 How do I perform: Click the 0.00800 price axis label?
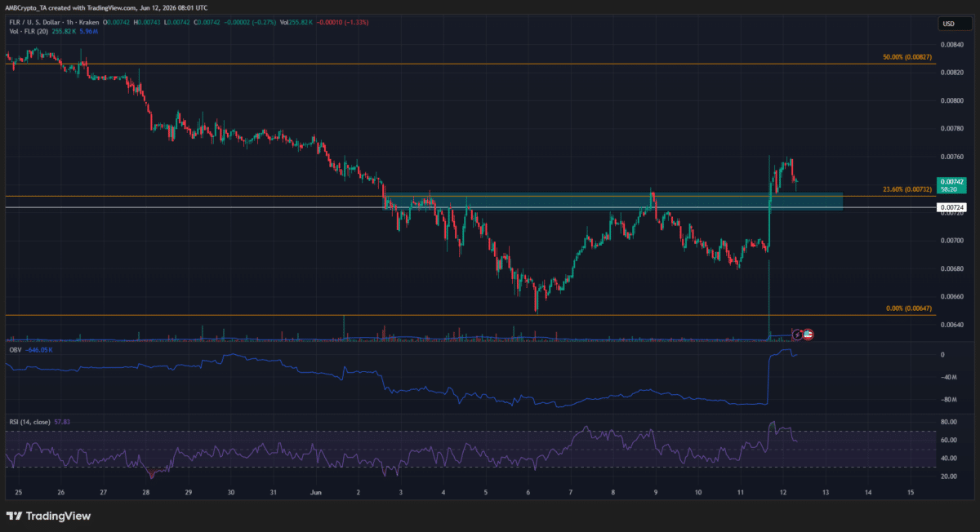click(952, 100)
